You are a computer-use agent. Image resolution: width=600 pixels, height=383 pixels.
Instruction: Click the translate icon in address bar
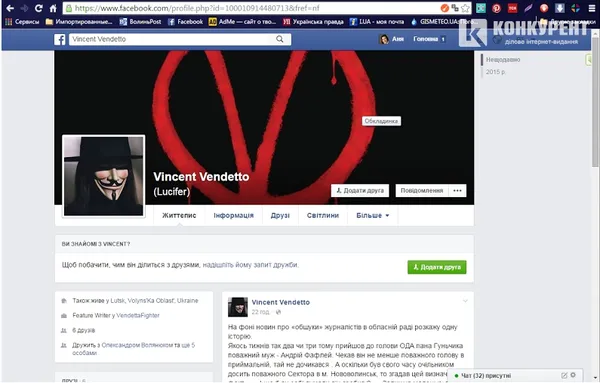(455, 8)
